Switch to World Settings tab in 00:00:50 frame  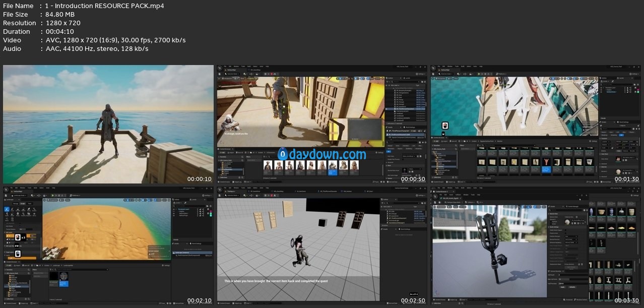(x=410, y=127)
